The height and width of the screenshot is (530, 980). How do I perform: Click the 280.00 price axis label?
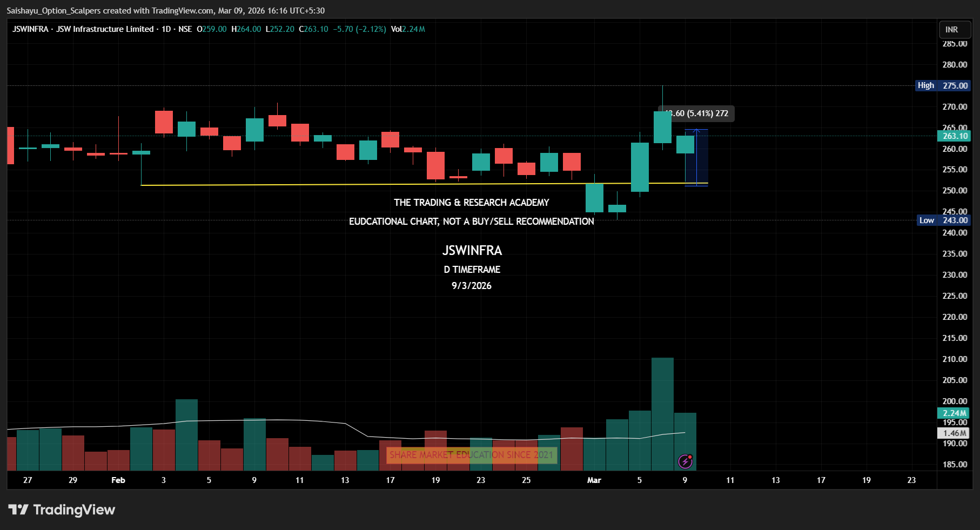coord(955,65)
